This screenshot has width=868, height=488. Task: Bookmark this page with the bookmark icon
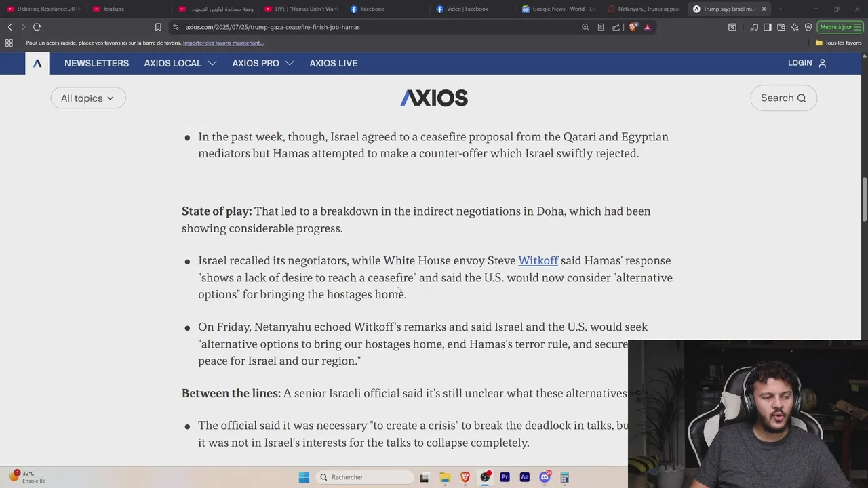[158, 27]
